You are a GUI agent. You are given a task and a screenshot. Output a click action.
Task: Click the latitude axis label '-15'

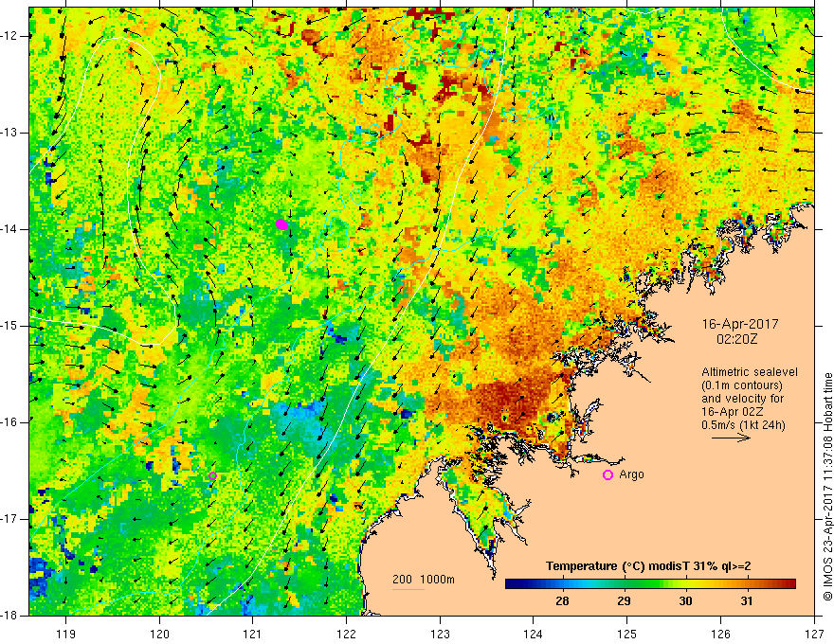[9, 326]
